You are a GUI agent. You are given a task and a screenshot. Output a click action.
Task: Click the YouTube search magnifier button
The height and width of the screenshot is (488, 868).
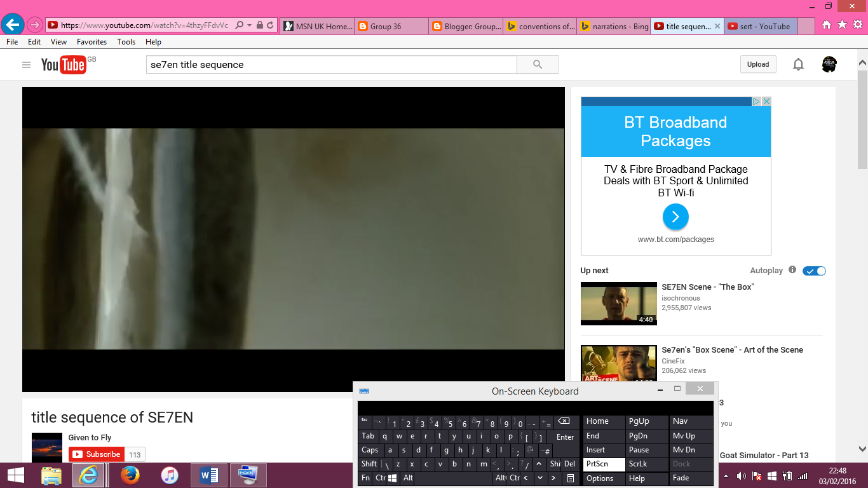(538, 64)
